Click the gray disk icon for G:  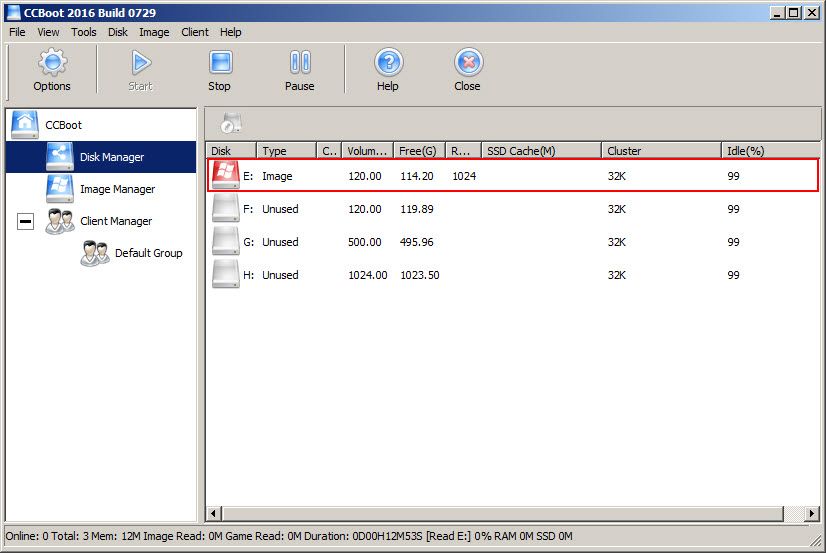pos(225,241)
